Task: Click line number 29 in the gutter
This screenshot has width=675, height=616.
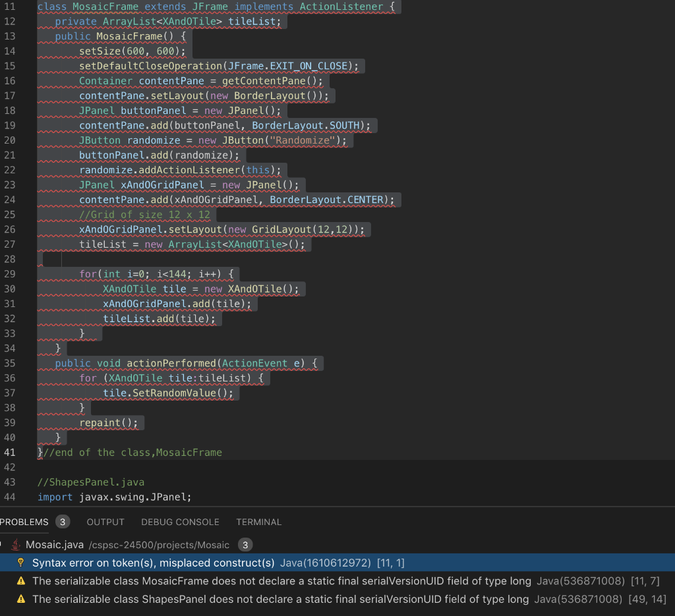Action: (11, 273)
